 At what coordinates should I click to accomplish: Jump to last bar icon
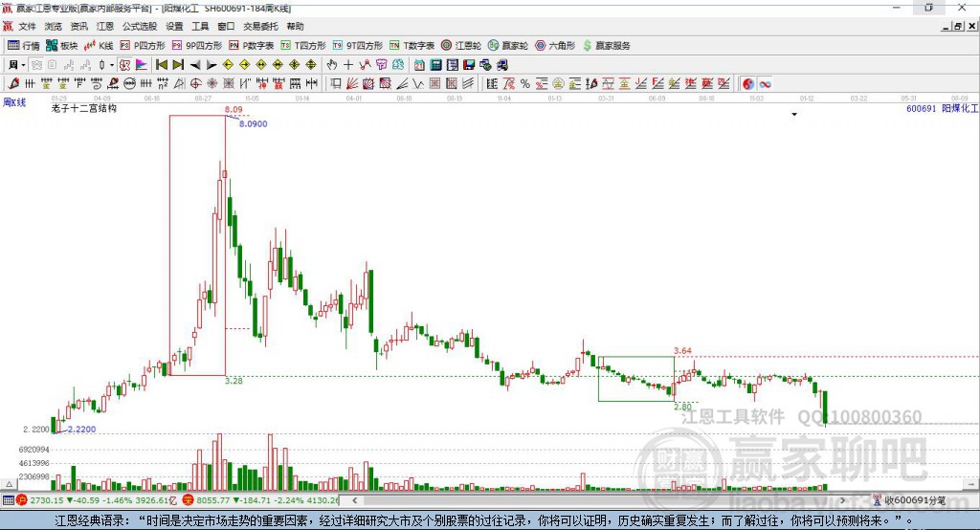178,65
